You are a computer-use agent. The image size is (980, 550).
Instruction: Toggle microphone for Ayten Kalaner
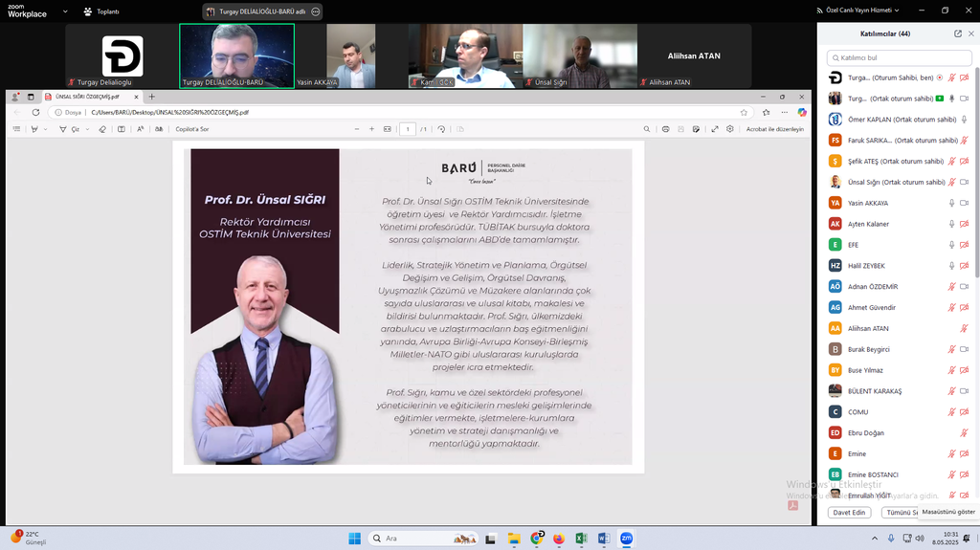pos(952,224)
